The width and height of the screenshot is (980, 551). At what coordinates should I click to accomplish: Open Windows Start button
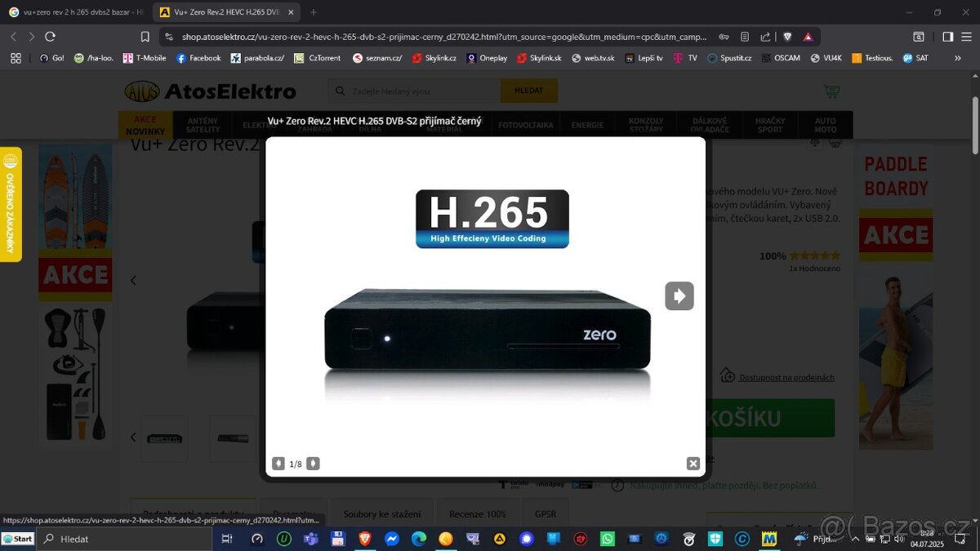click(18, 539)
